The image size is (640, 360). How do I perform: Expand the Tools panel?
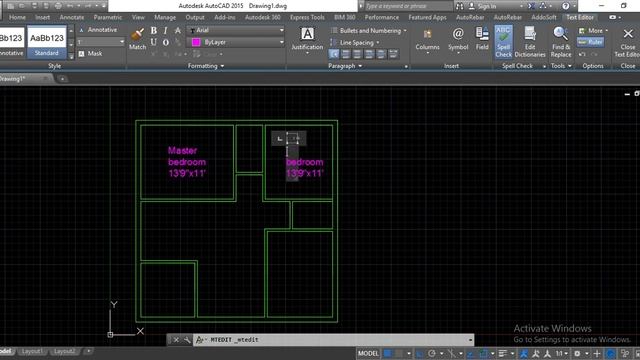pos(561,66)
